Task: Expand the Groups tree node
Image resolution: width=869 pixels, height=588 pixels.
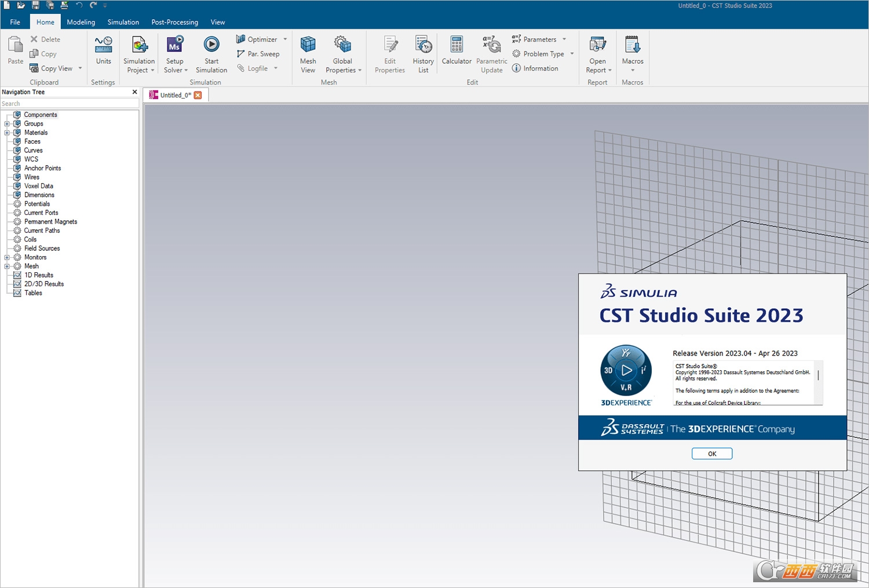Action: 7,124
